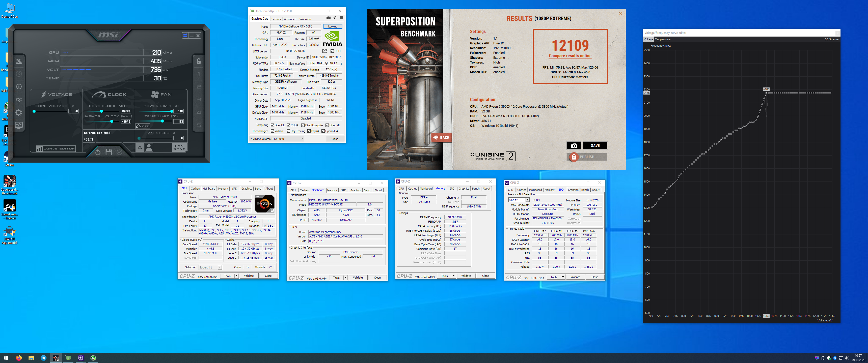Viewport: 868px width, 363px height.
Task: Open Bench tab in CPU-Z SPD window
Action: click(x=585, y=190)
